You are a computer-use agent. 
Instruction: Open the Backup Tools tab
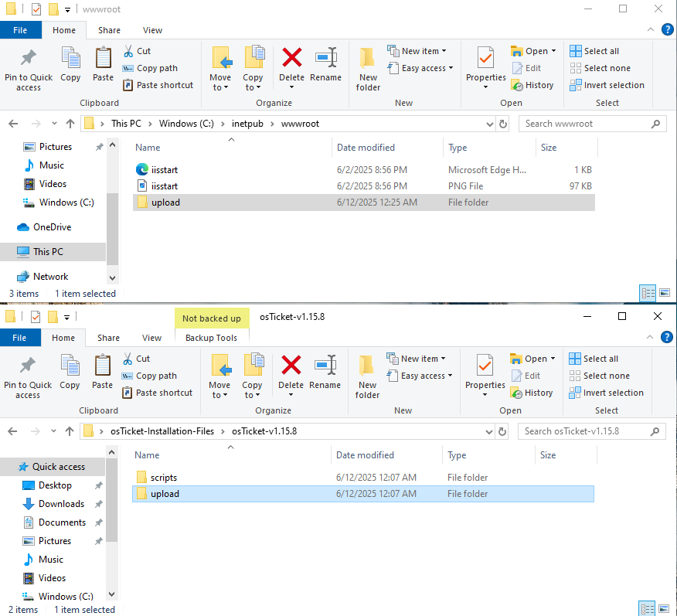[x=212, y=338]
